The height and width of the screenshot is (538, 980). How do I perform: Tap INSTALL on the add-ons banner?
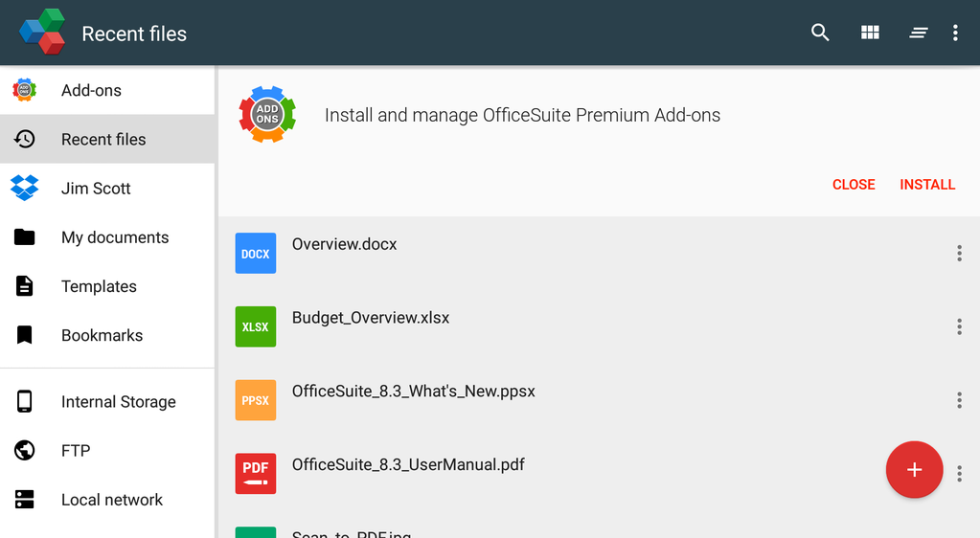(x=927, y=185)
